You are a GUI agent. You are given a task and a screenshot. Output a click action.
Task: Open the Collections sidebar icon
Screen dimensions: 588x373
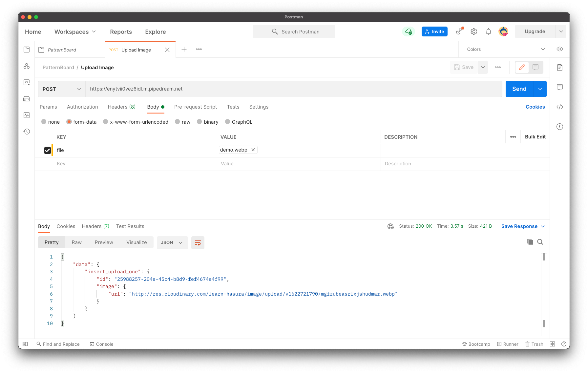(27, 50)
